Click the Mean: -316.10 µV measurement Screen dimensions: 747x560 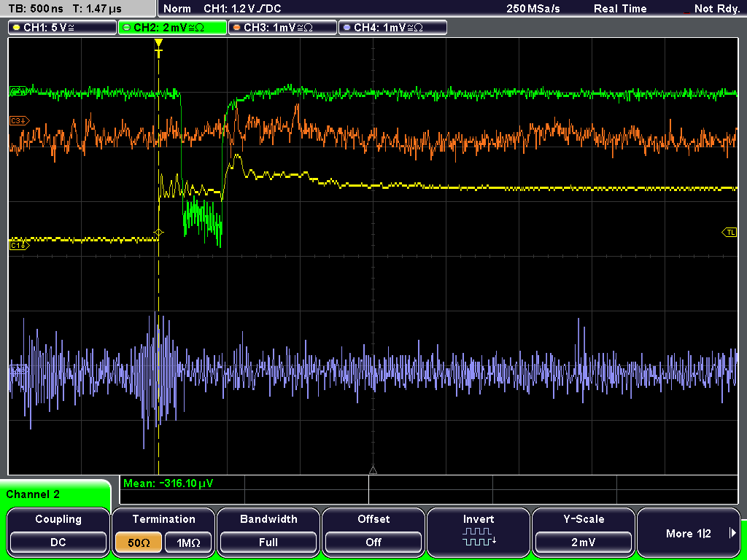(169, 483)
